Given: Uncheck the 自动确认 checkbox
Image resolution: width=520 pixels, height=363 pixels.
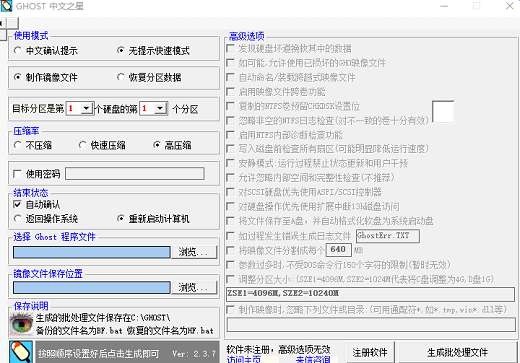Looking at the screenshot, I should 17,204.
